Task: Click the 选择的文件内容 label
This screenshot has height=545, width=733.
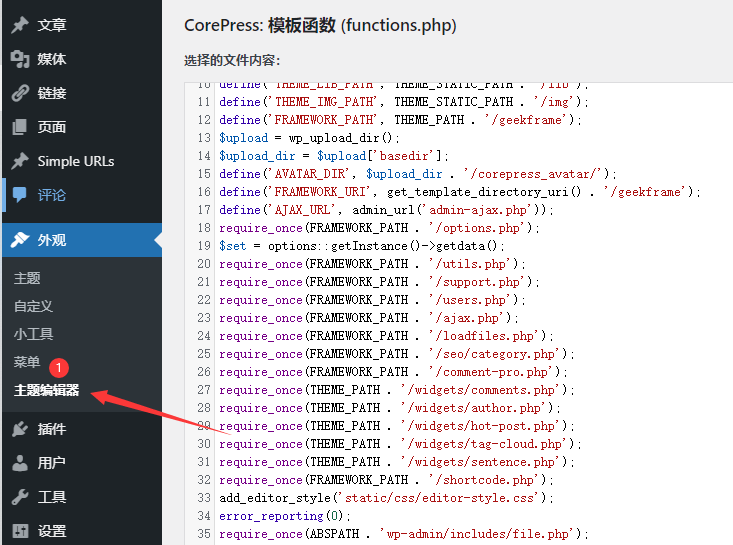Action: (232, 60)
